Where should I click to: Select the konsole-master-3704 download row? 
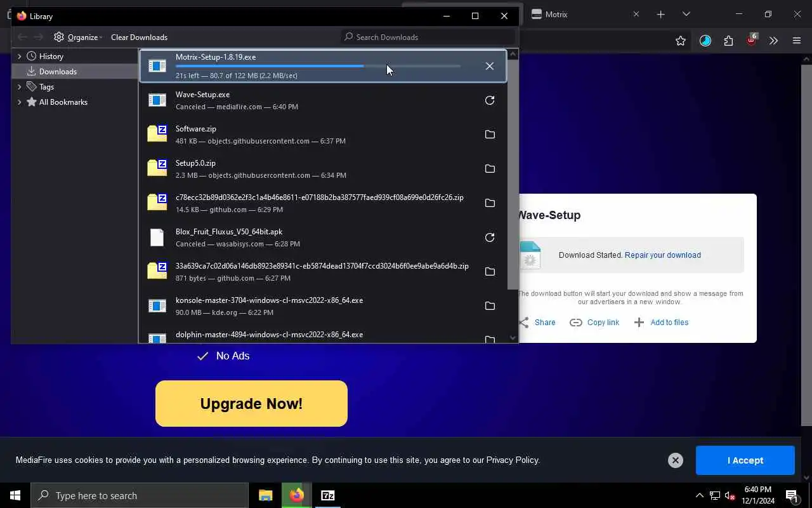point(322,306)
